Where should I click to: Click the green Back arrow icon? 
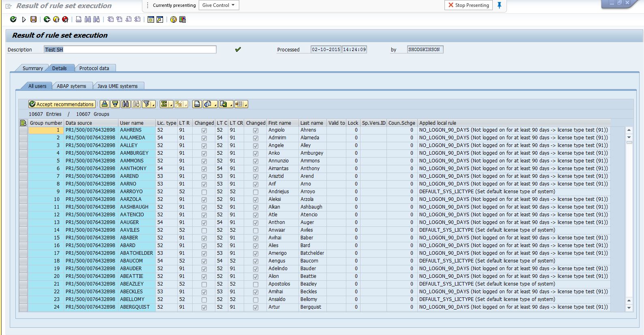pyautogui.click(x=47, y=19)
